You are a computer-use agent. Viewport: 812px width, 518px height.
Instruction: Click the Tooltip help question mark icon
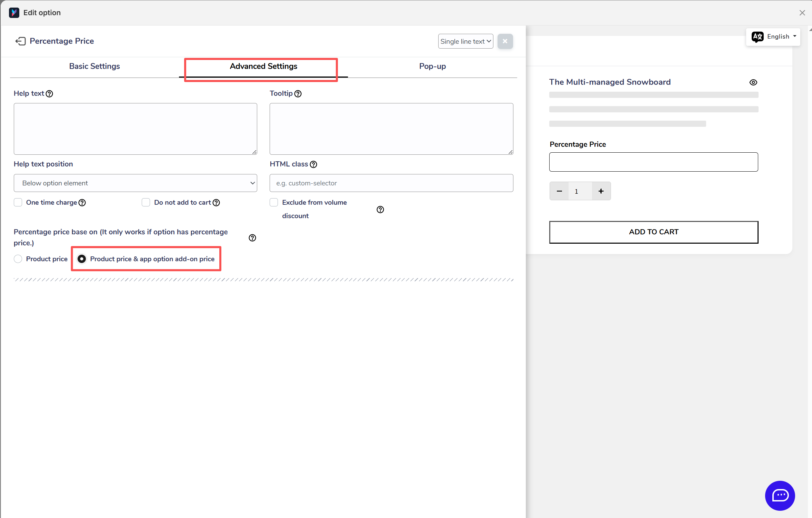[298, 94]
